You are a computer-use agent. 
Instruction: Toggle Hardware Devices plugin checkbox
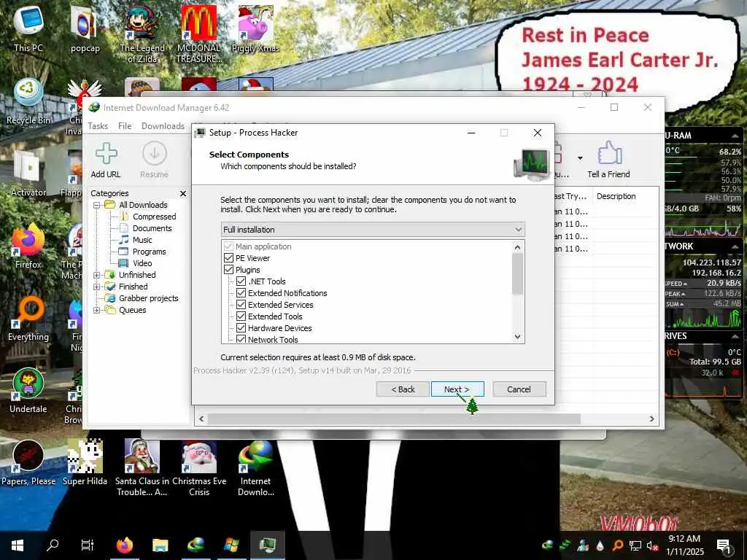[241, 328]
